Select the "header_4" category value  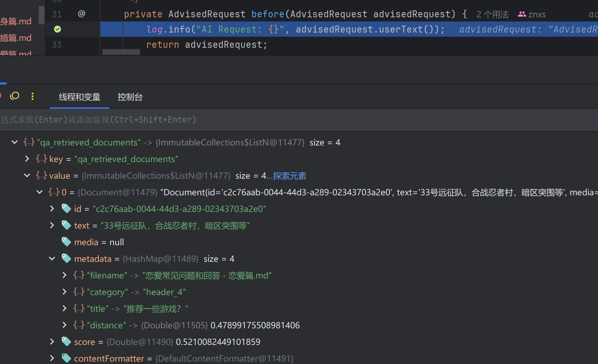click(164, 292)
